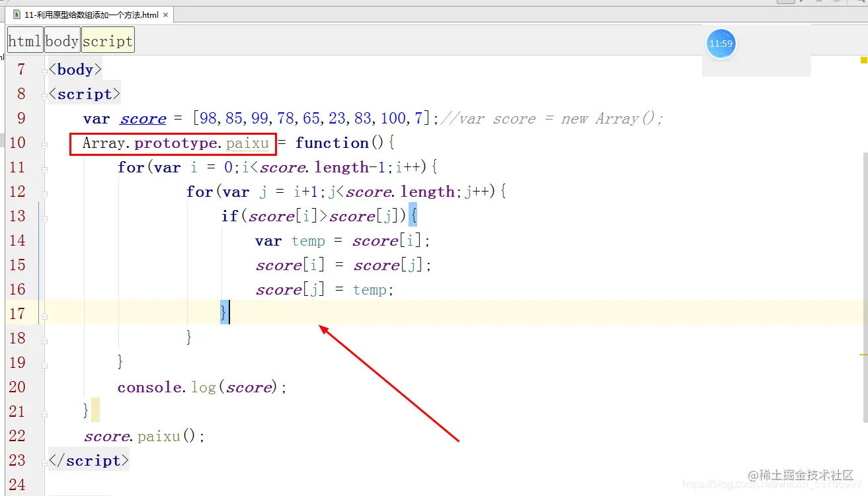Click line number 11 in gutter

[18, 167]
